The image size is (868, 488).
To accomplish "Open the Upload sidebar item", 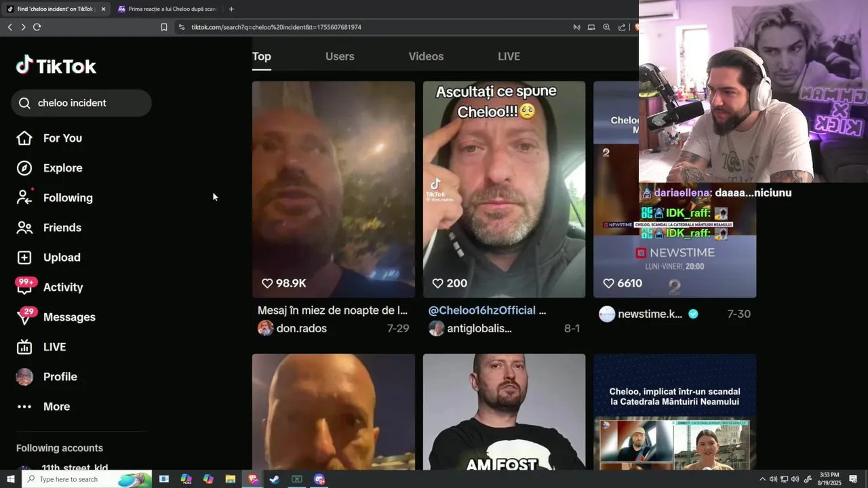I will [48, 258].
